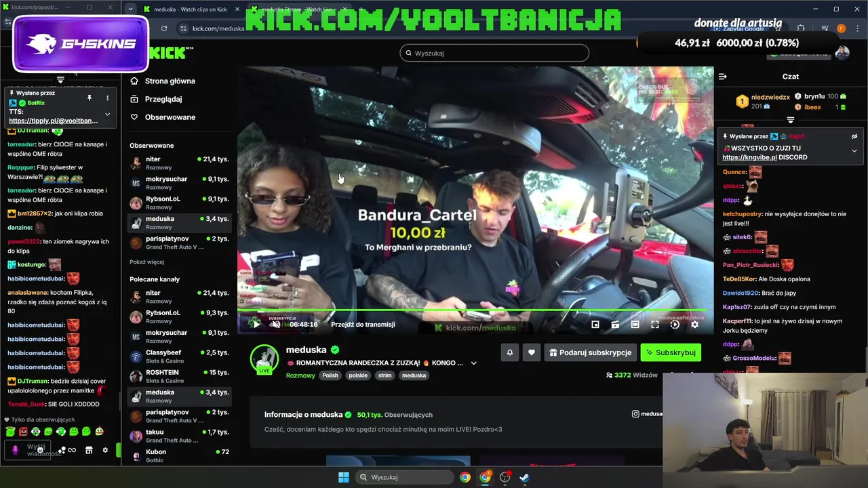
Task: Insert the angry red emote in popout chat
Action: (23, 431)
